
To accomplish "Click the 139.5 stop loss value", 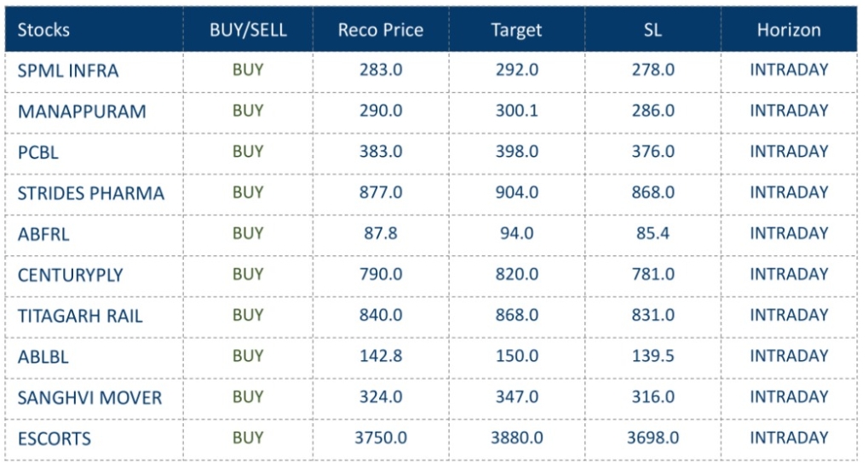I will [653, 356].
